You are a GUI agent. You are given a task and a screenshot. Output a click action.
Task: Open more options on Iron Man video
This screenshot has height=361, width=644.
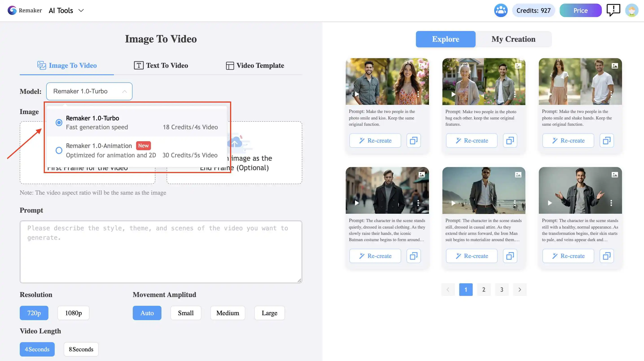point(514,203)
